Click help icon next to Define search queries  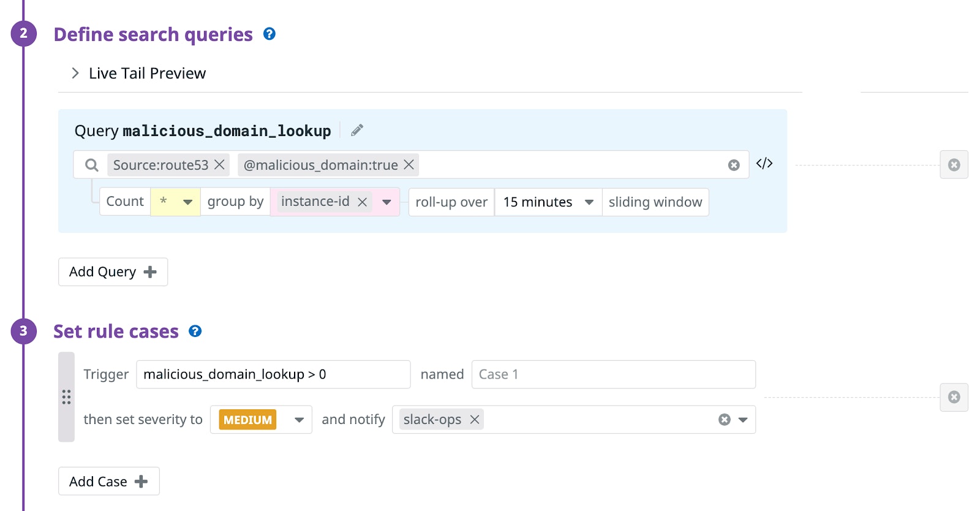pyautogui.click(x=269, y=34)
